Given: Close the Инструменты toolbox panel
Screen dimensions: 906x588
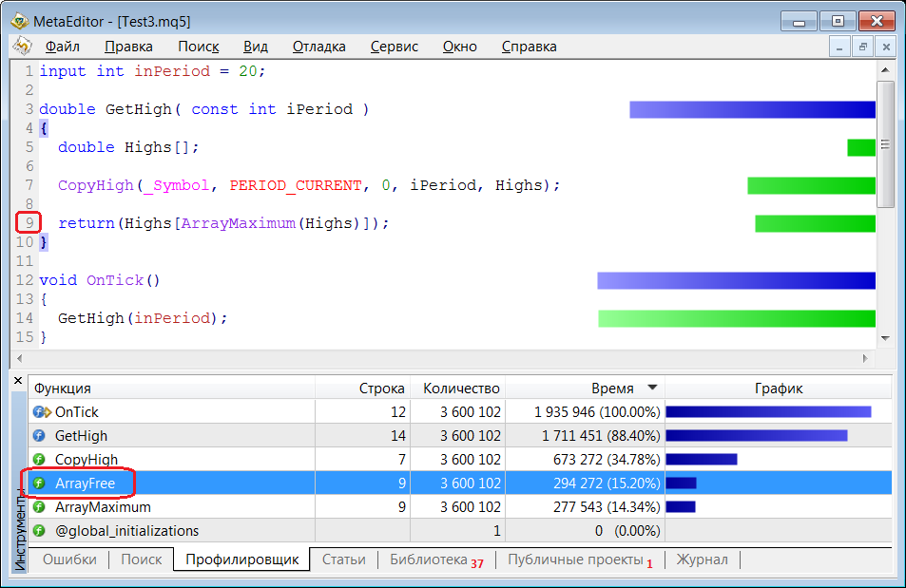Looking at the screenshot, I should click(18, 381).
